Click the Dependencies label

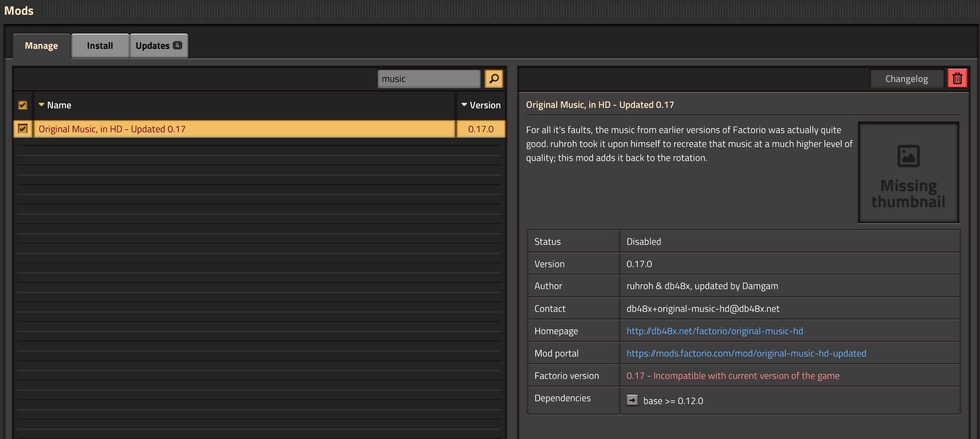tap(562, 398)
